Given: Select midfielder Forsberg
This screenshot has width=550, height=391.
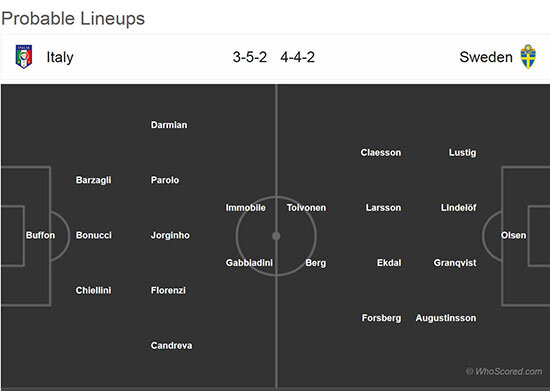Looking at the screenshot, I should tap(381, 318).
